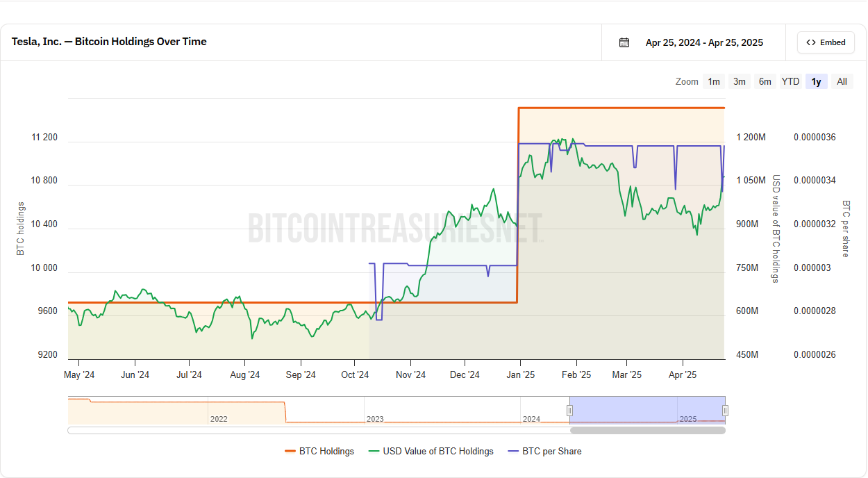Toggle the BTC Holdings legend series

[319, 451]
